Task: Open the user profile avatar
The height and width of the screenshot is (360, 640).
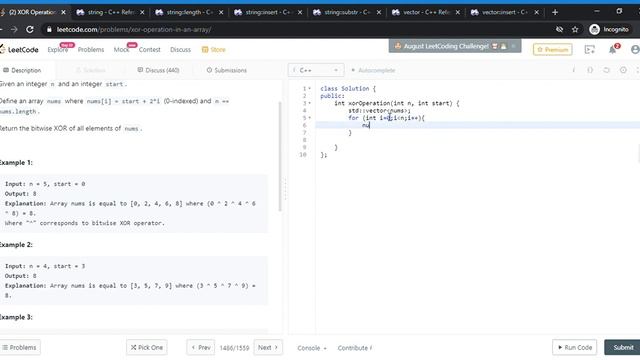Action: (x=635, y=49)
